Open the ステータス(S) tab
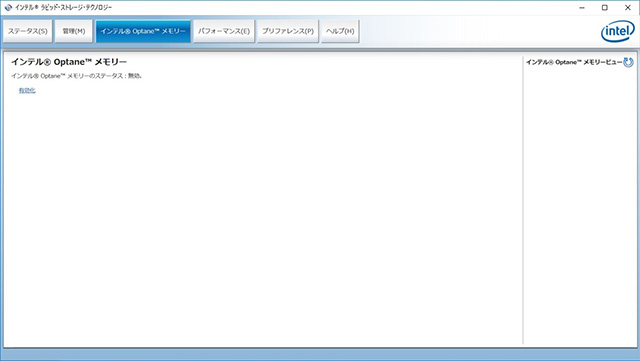640x361 pixels. click(28, 31)
